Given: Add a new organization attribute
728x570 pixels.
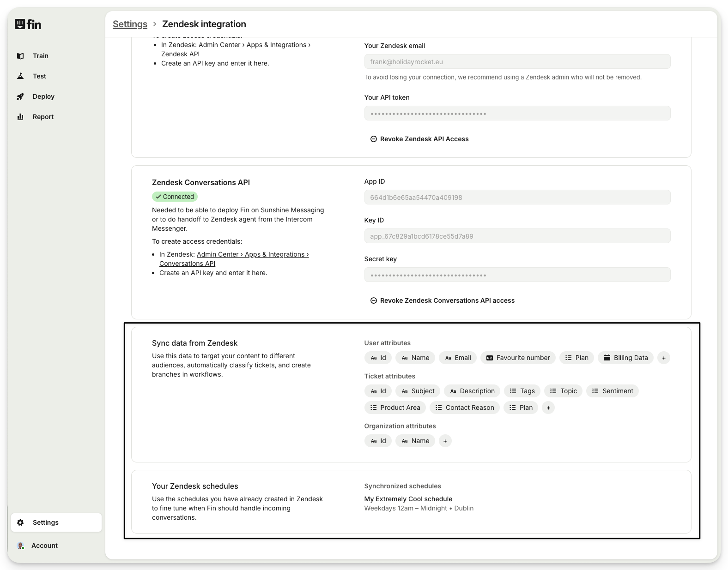Looking at the screenshot, I should 445,441.
